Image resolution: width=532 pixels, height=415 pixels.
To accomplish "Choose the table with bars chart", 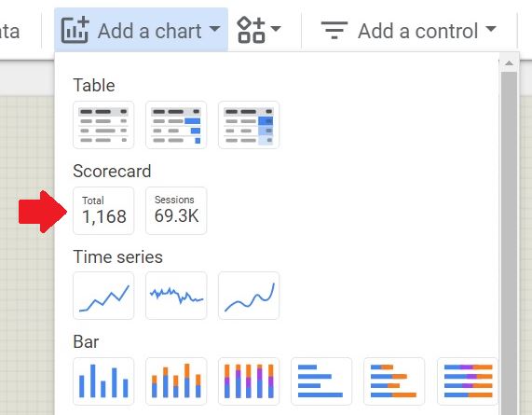I will pyautogui.click(x=176, y=125).
